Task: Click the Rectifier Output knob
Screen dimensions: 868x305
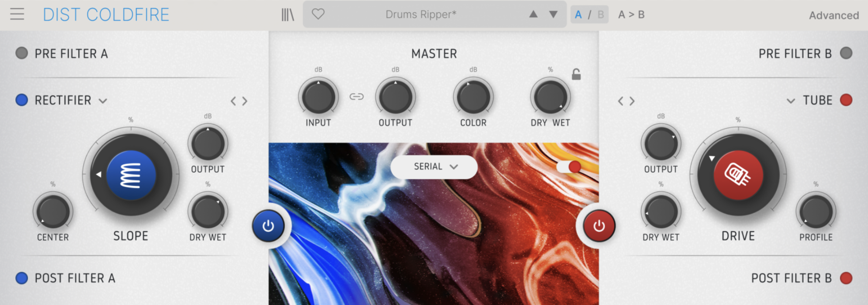Action: (x=208, y=144)
